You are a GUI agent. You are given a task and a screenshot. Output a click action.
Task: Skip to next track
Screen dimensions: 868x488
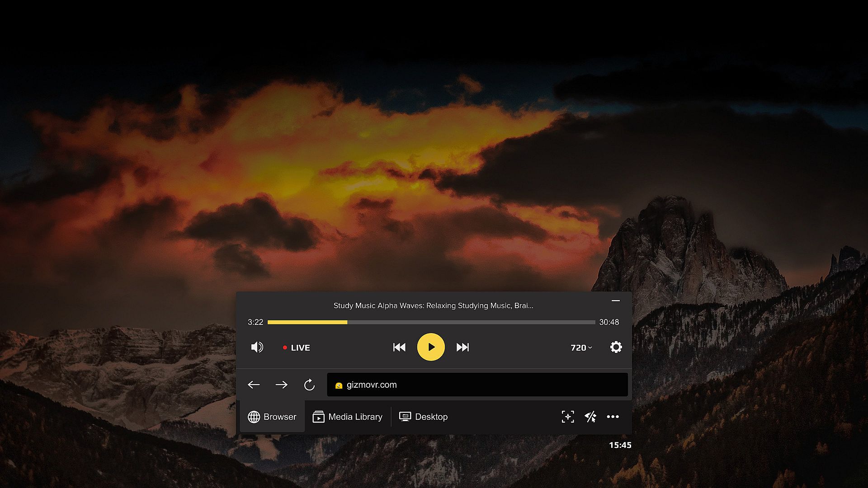pyautogui.click(x=462, y=347)
